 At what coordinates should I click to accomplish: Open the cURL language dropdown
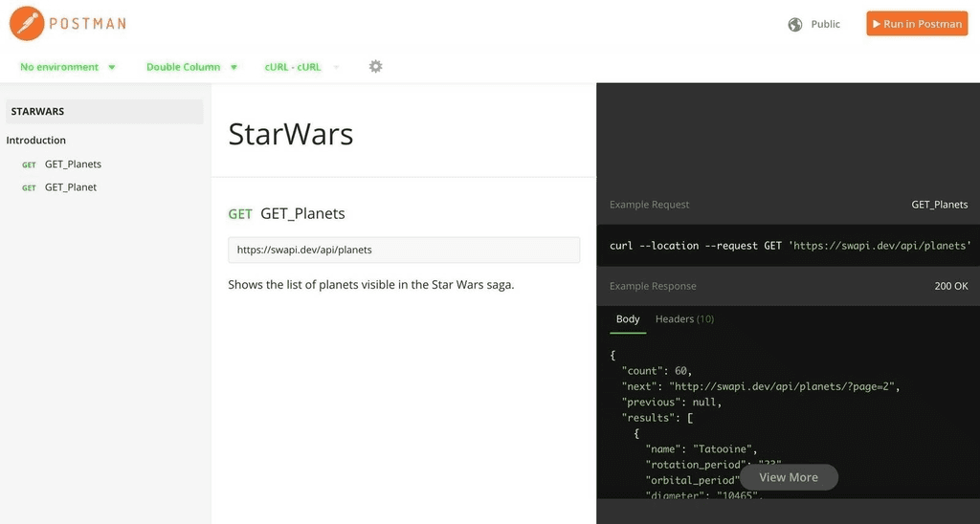point(301,67)
